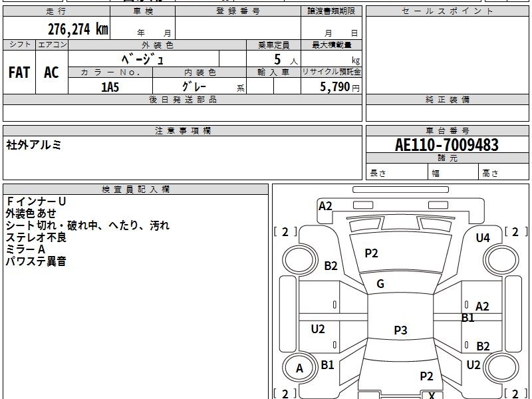
Task: Click the A mark inside the wheel circle
Action: point(299,368)
